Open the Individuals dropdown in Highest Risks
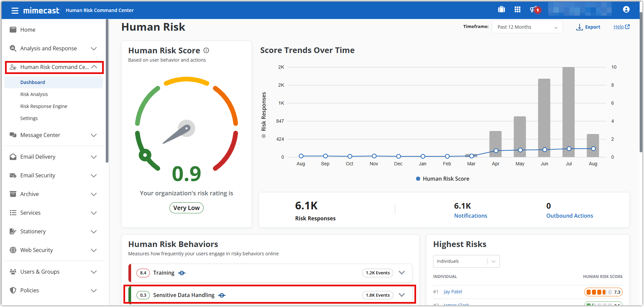 pyautogui.click(x=493, y=261)
